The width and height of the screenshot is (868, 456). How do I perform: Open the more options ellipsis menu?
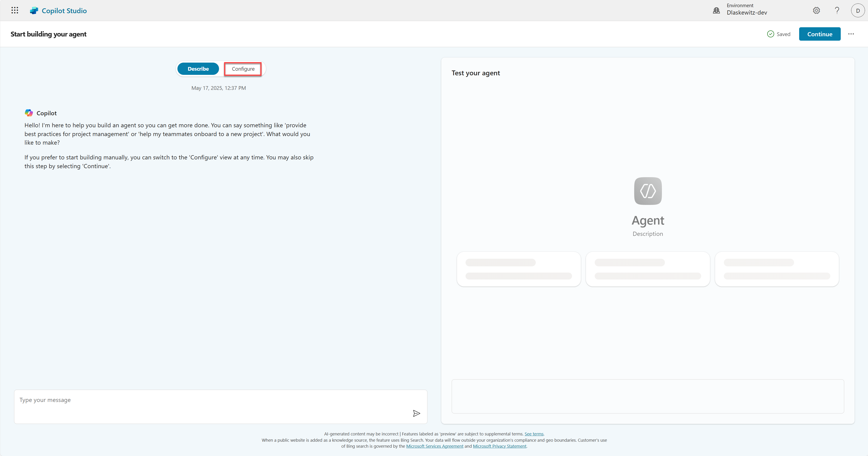pos(851,34)
